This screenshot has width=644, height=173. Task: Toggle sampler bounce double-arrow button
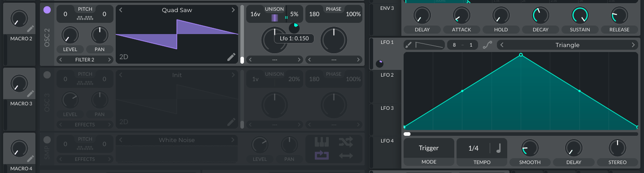pos(345,156)
